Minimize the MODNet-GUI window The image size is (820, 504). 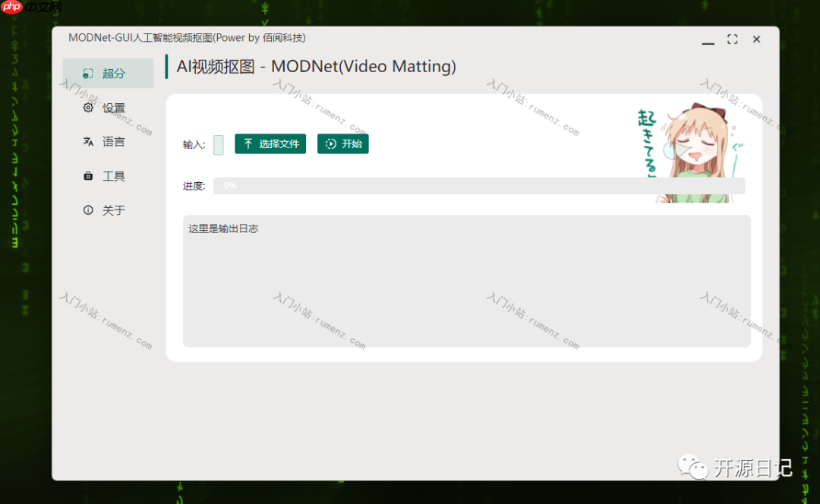click(x=708, y=39)
